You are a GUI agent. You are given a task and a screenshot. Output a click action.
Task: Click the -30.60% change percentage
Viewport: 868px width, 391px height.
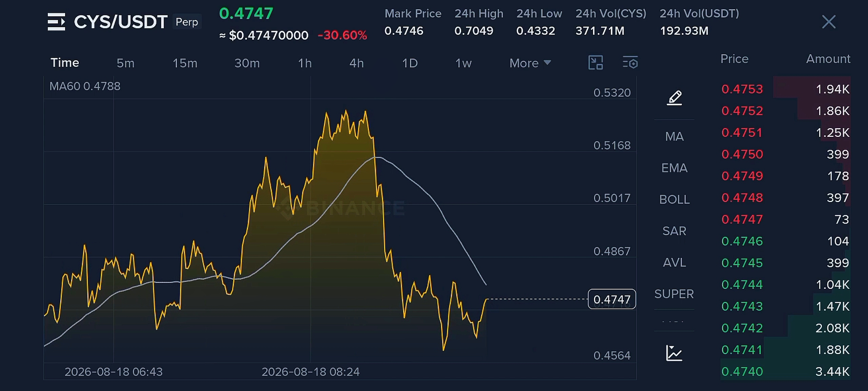[342, 35]
